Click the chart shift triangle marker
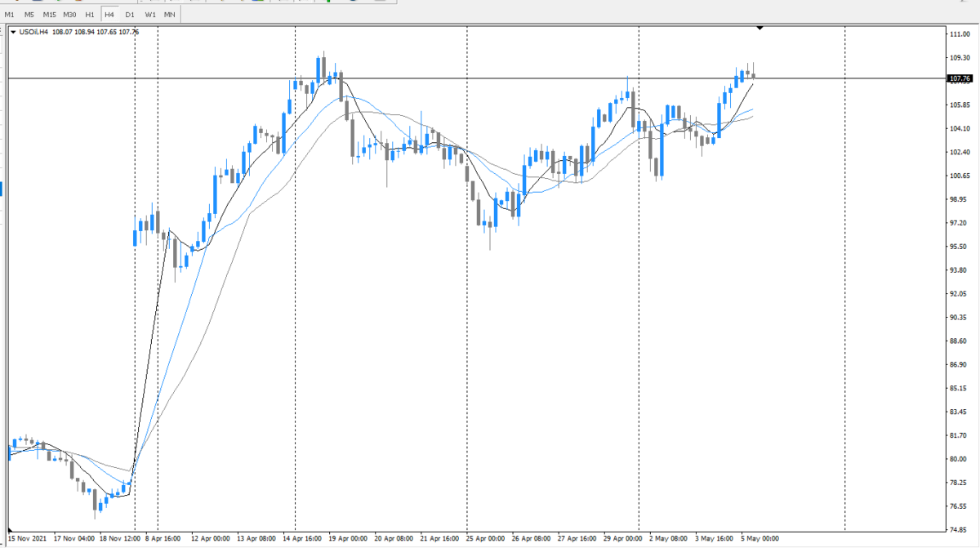Screen dimensions: 980x548 (759, 29)
